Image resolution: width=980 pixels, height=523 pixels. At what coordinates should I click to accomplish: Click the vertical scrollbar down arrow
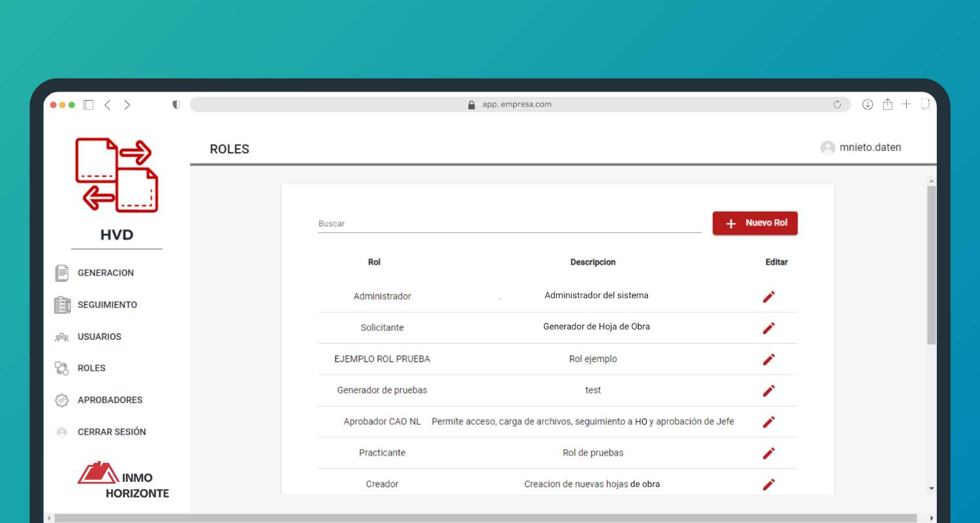pos(932,488)
